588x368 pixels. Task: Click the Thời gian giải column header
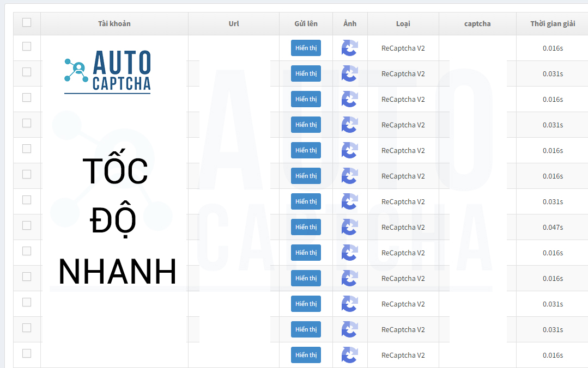coord(553,23)
